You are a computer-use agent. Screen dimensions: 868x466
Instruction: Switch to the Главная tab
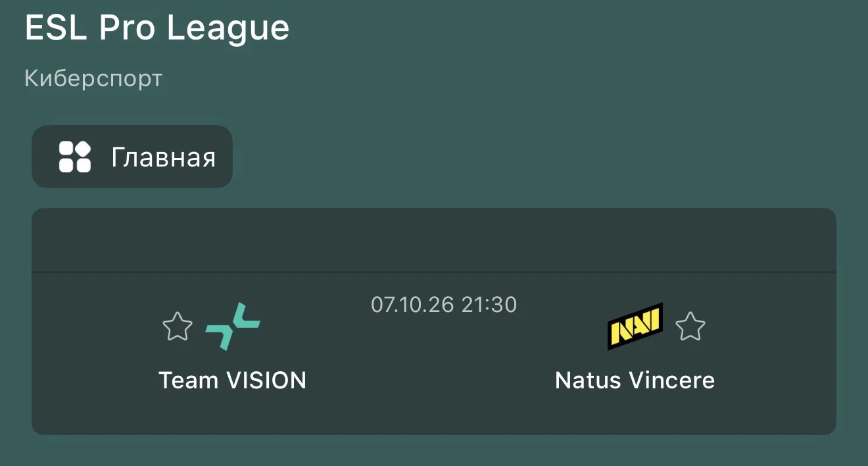click(x=132, y=157)
